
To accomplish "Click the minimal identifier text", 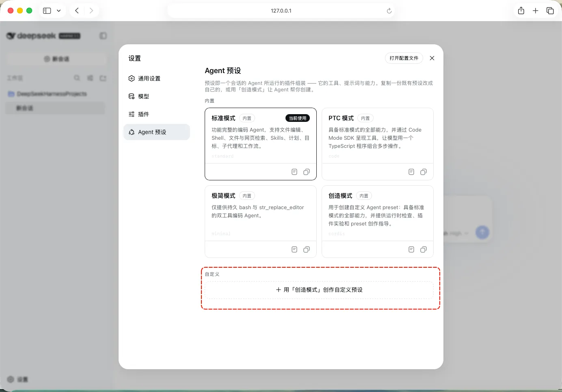I will click(x=221, y=234).
